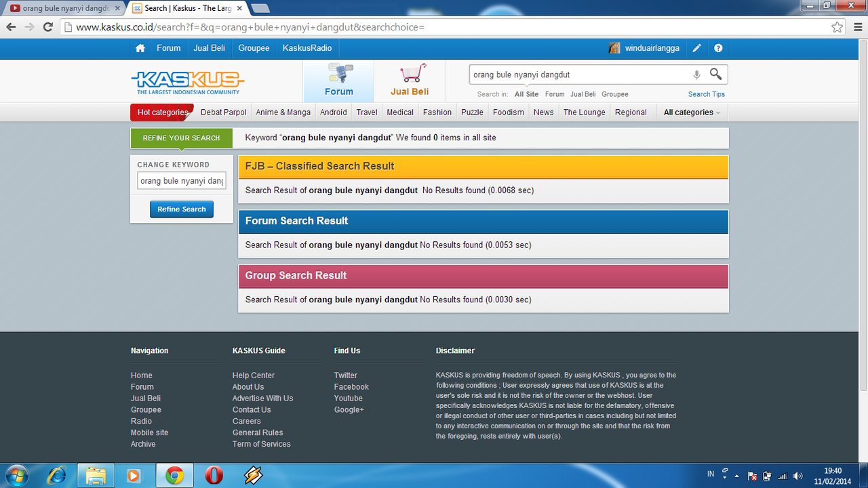Reload the page
This screenshot has height=488, width=868.
coord(47,27)
